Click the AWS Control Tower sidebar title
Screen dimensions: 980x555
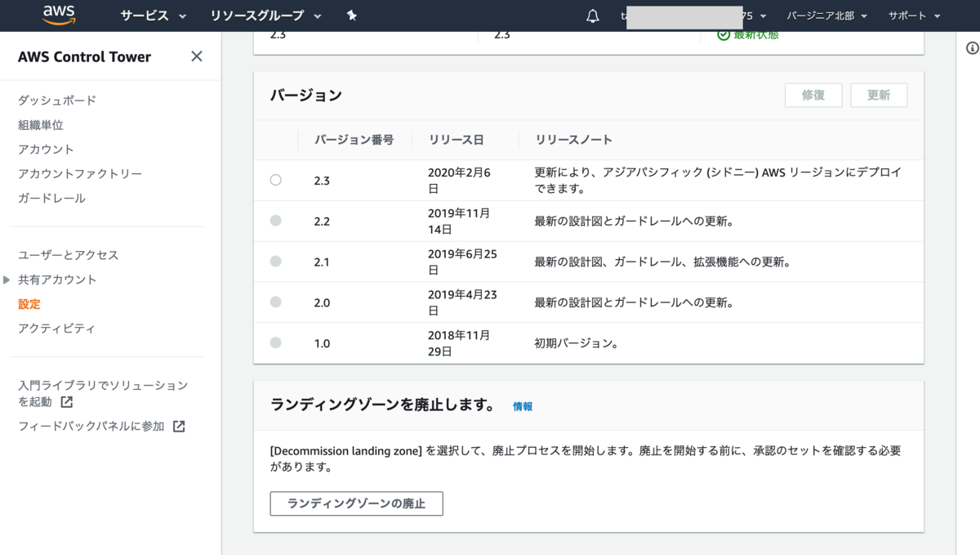click(84, 56)
